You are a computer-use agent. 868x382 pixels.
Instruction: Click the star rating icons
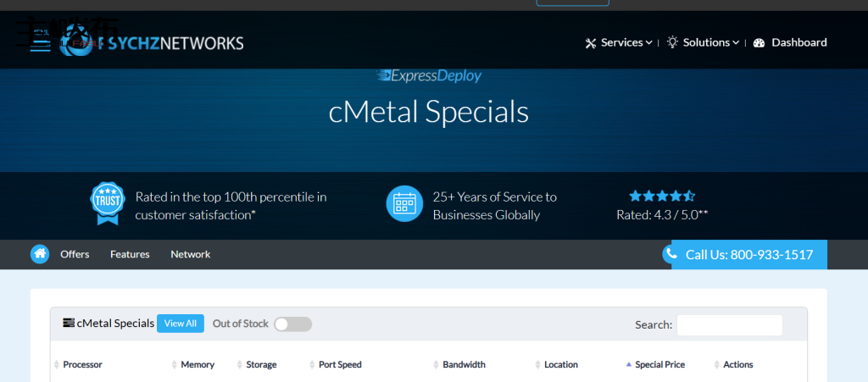pyautogui.click(x=662, y=196)
